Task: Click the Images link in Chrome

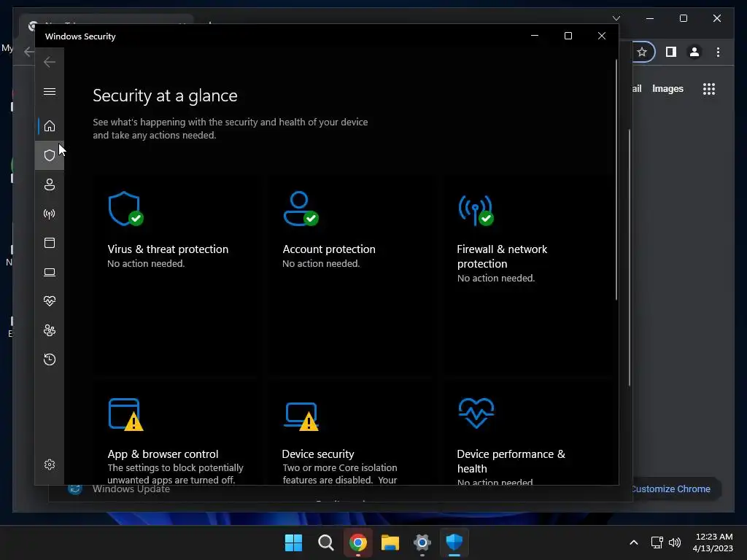Action: pyautogui.click(x=667, y=88)
